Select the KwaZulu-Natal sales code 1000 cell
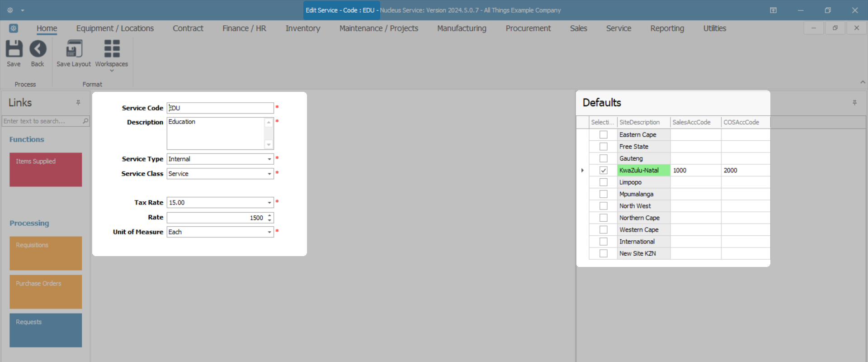This screenshot has width=868, height=362. 696,170
